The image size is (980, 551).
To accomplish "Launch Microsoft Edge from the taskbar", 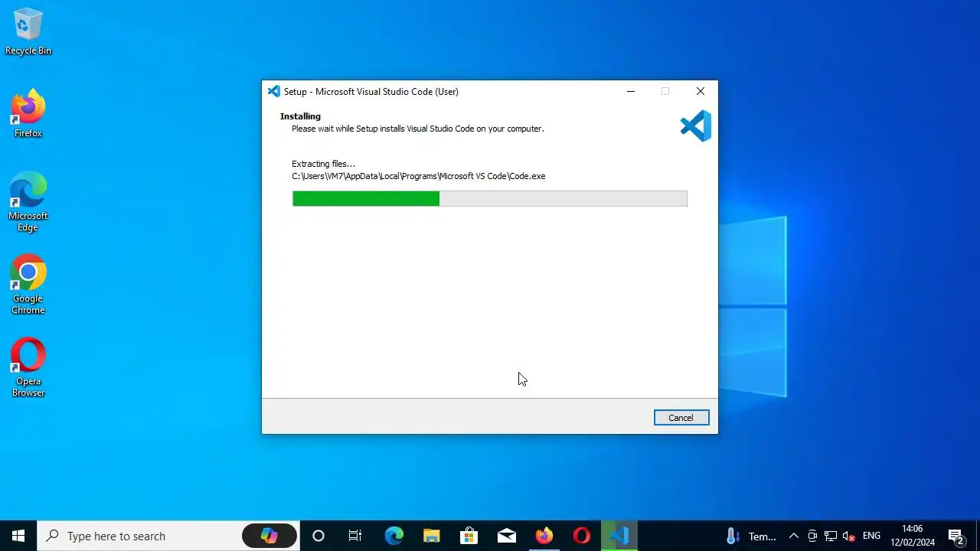I will point(394,536).
